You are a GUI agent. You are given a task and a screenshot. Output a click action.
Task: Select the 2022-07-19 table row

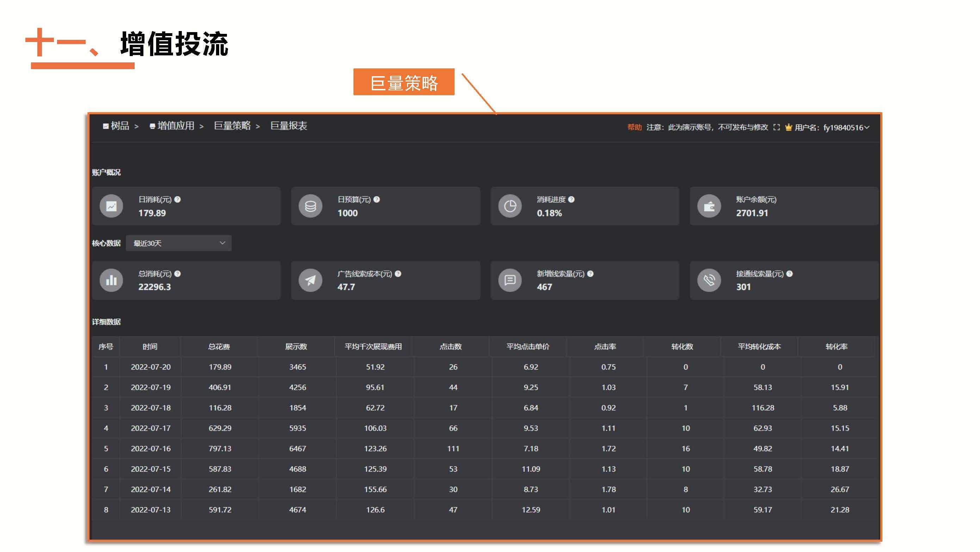[x=151, y=388]
